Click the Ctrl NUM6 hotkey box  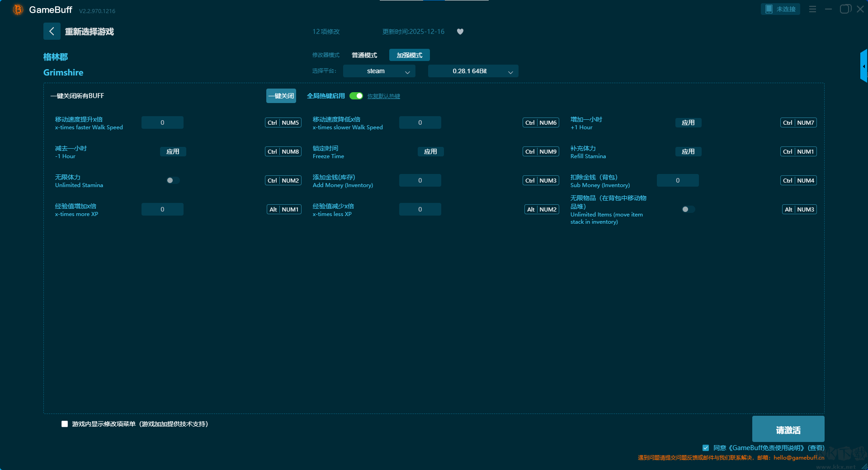[x=541, y=122]
